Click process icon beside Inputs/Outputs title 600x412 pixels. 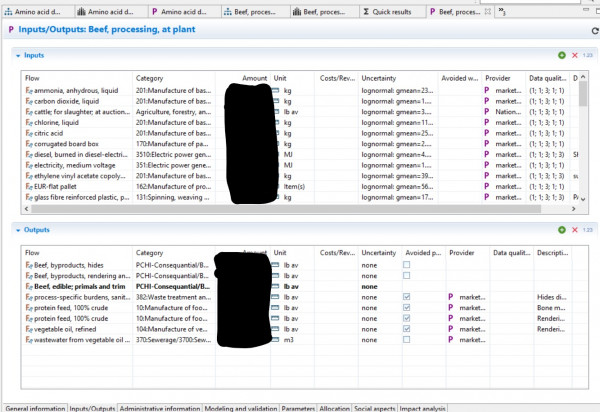11,29
